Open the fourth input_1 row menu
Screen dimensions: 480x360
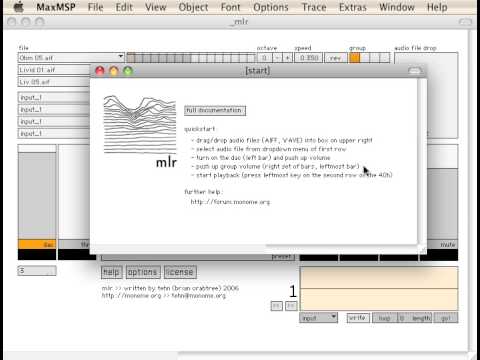click(x=54, y=134)
